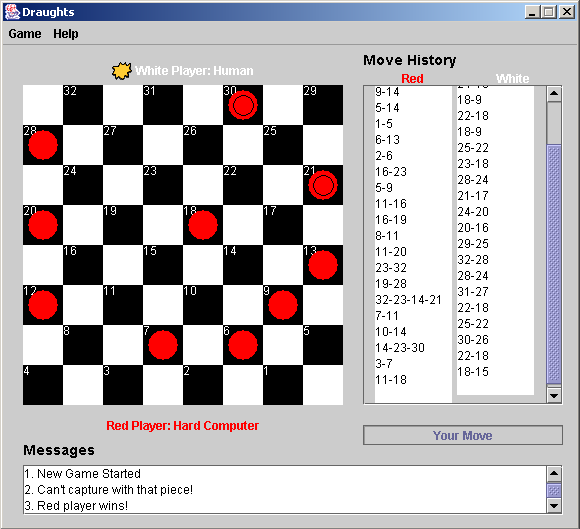Viewport: 580px width, 529px height.
Task: Click 'Red Player: Hard Computer' label
Action: point(182,426)
